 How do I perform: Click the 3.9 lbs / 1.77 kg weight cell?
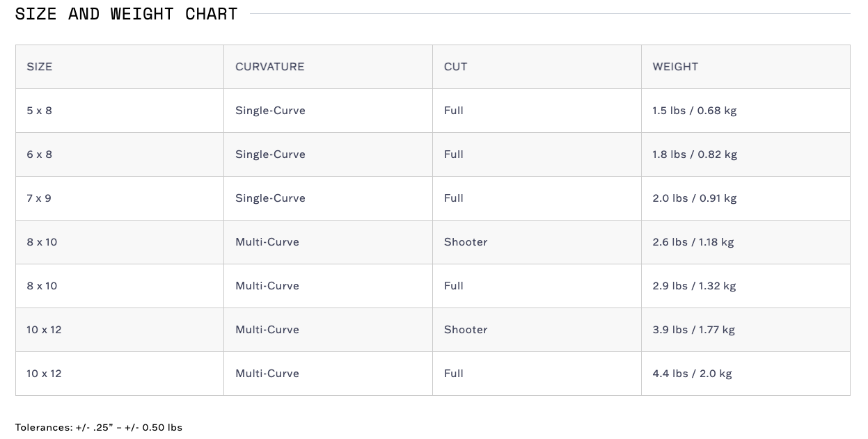pos(693,330)
